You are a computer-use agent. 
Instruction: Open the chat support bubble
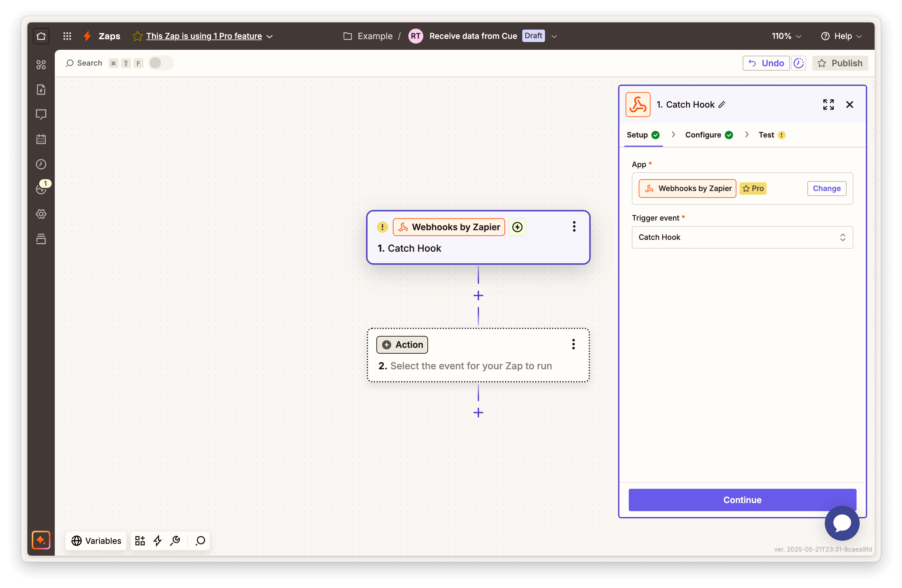(842, 523)
